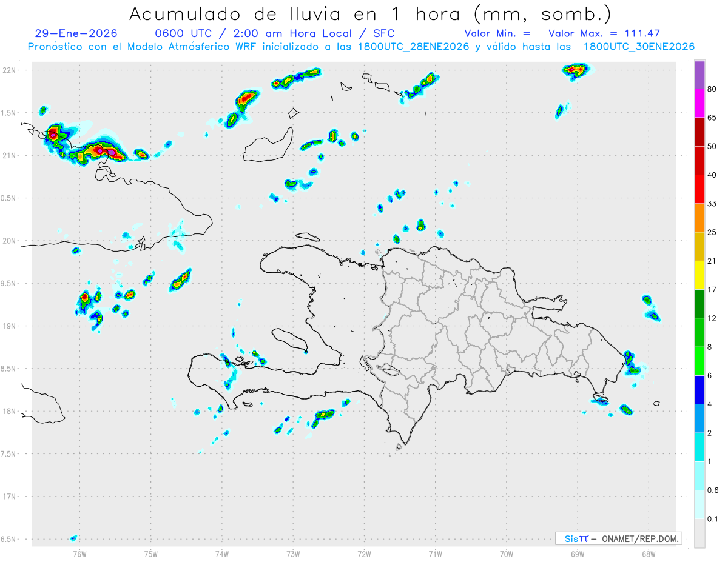Click the '69W' longitude axis label
This screenshot has width=728, height=562.
coord(577,553)
